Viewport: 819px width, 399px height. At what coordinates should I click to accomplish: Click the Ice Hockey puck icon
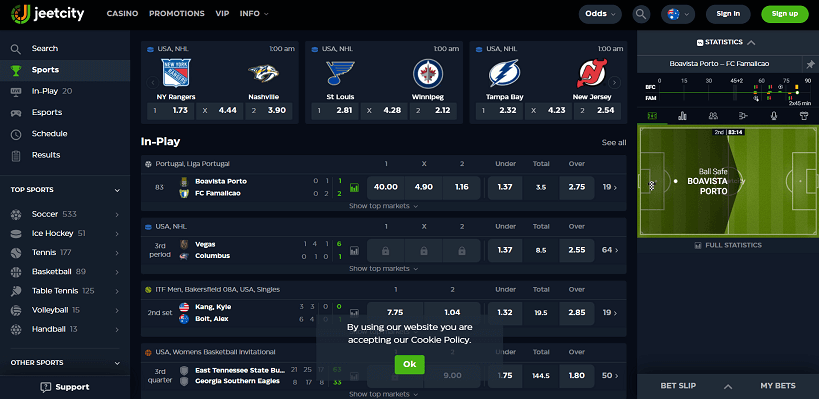16,233
